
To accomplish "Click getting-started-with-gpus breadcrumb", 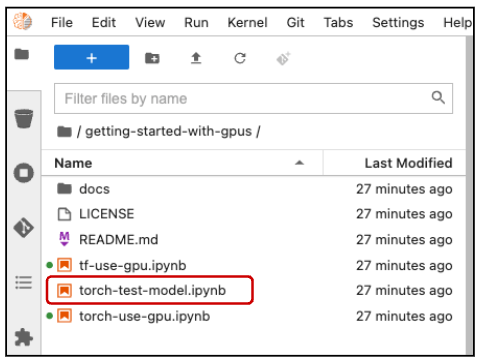I will point(168,131).
